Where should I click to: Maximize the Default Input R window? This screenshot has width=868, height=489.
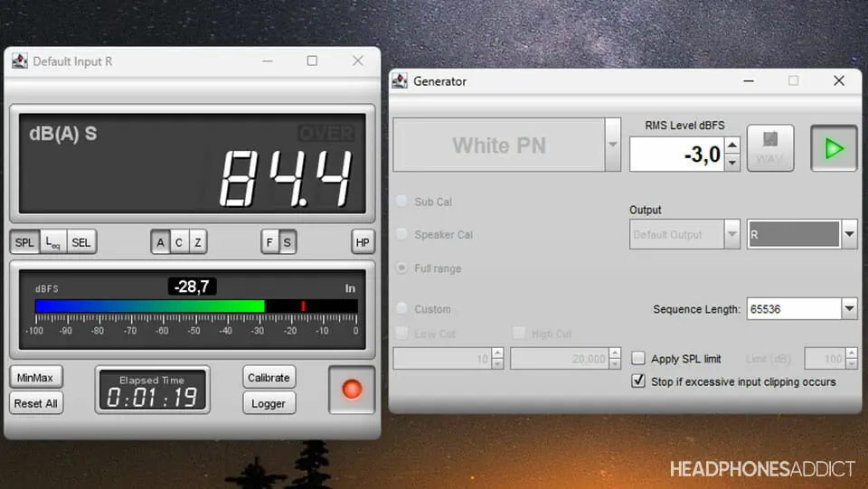pyautogui.click(x=312, y=61)
